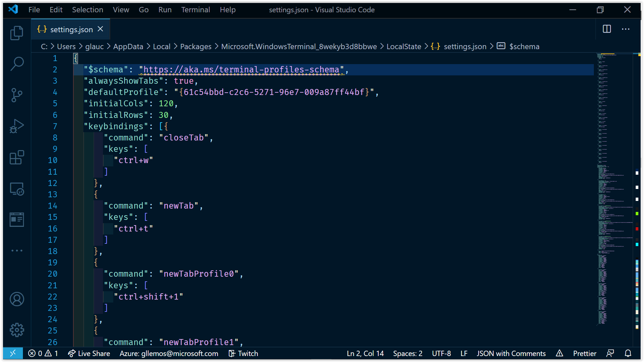Open the remote window indicator
This screenshot has width=644, height=362.
click(13, 353)
